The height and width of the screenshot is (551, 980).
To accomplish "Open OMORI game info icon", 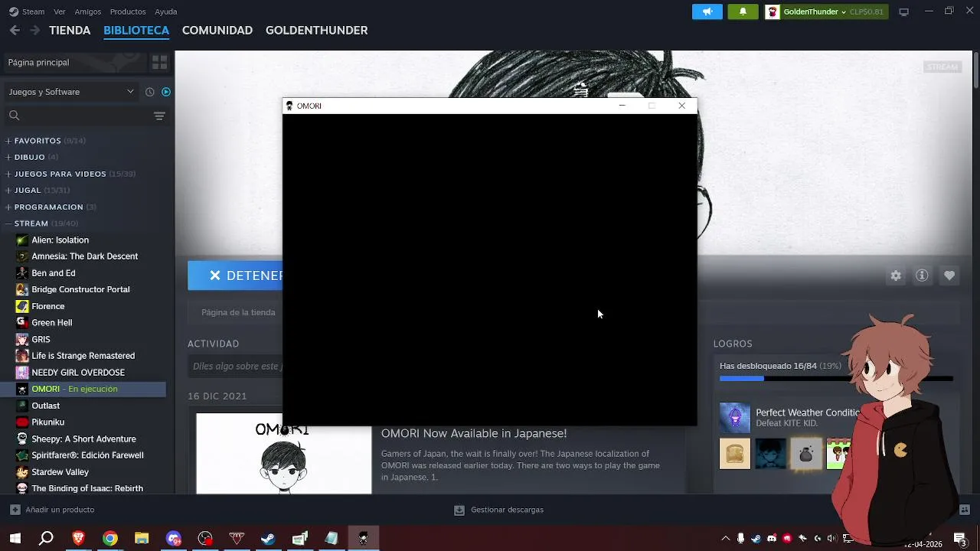I will tap(922, 275).
